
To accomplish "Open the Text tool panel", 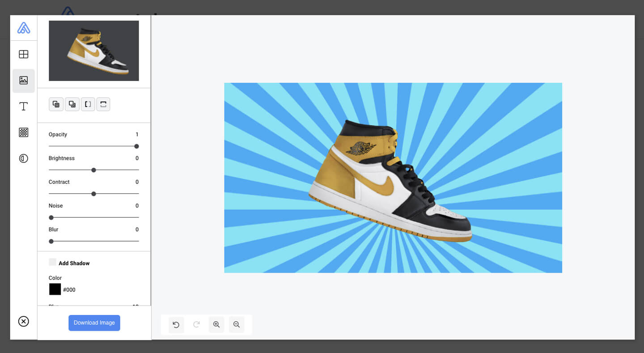I will [24, 106].
